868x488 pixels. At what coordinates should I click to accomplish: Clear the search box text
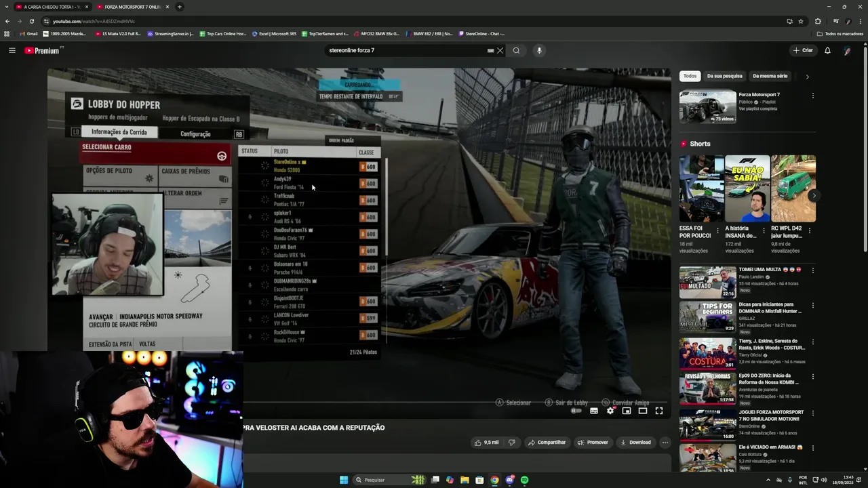coord(500,50)
